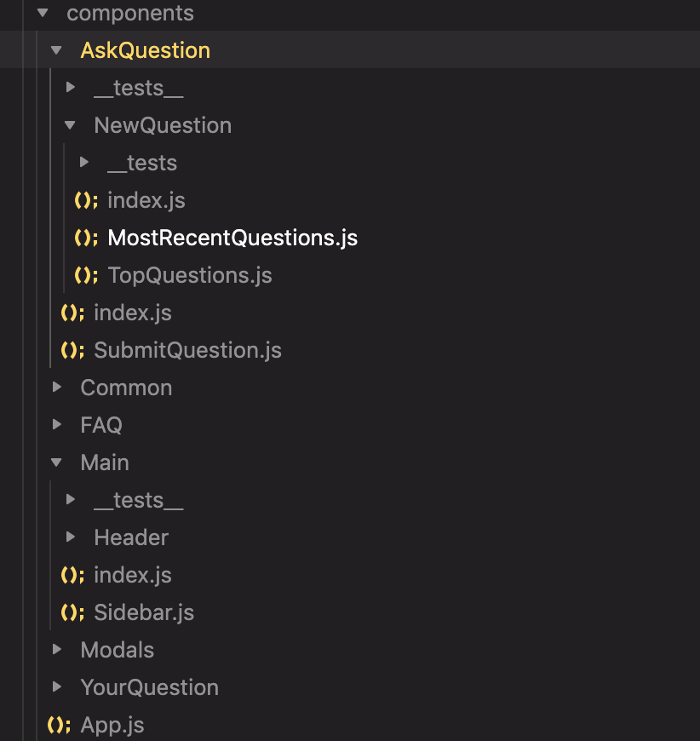Open TopQuestions.js file
The width and height of the screenshot is (700, 741).
pyautogui.click(x=190, y=275)
